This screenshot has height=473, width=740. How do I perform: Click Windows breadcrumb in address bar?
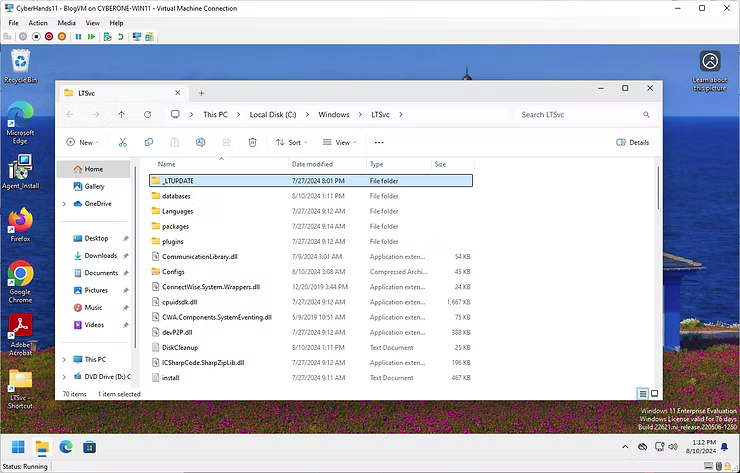pos(334,115)
